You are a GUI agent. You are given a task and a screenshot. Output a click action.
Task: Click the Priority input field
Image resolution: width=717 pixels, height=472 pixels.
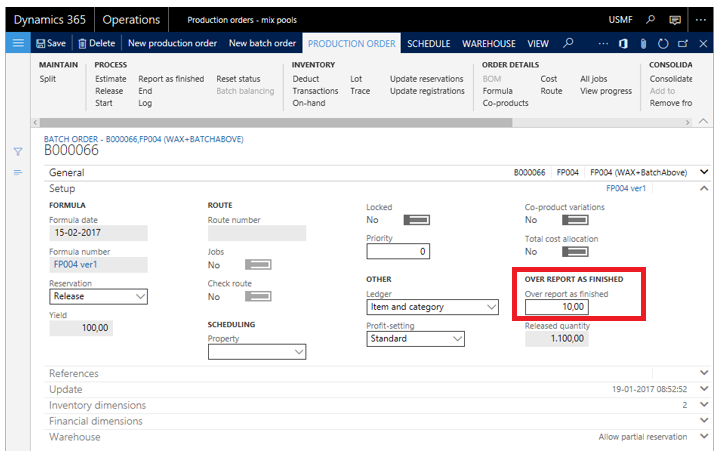tap(398, 252)
